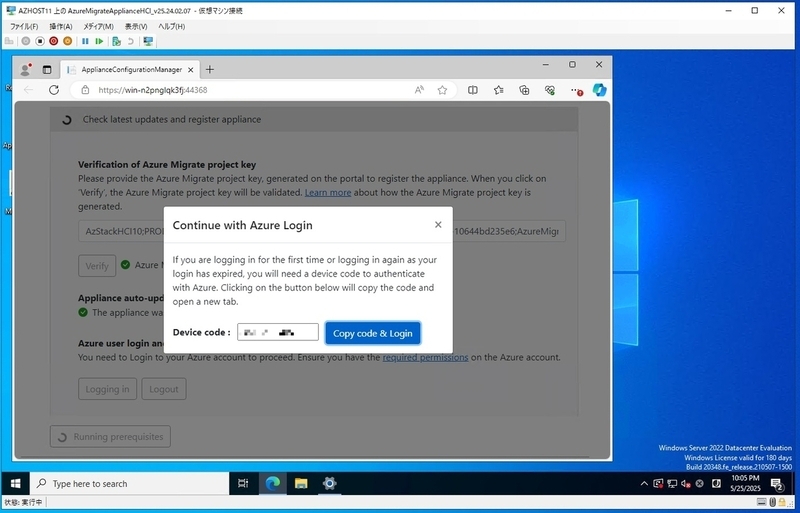Open the ファイル(F) menu
The height and width of the screenshot is (513, 800).
coord(24,27)
